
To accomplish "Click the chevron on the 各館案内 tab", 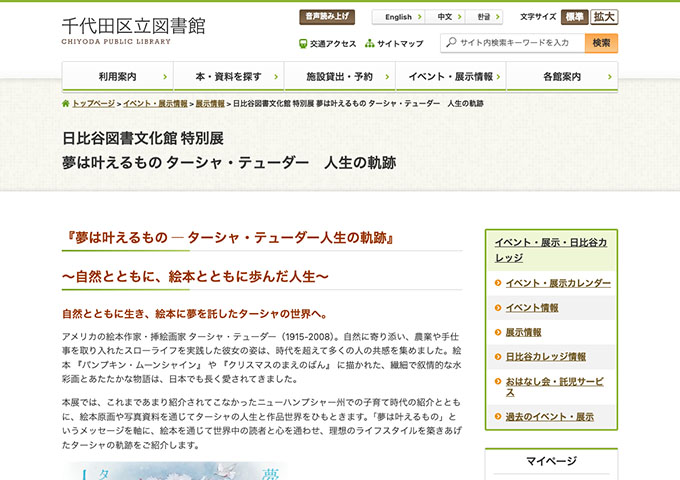I will (x=609, y=77).
